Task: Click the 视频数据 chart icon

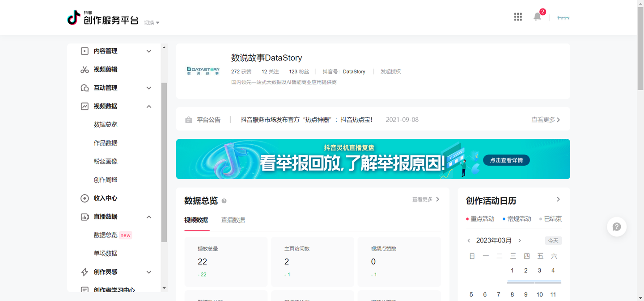Action: pyautogui.click(x=85, y=106)
